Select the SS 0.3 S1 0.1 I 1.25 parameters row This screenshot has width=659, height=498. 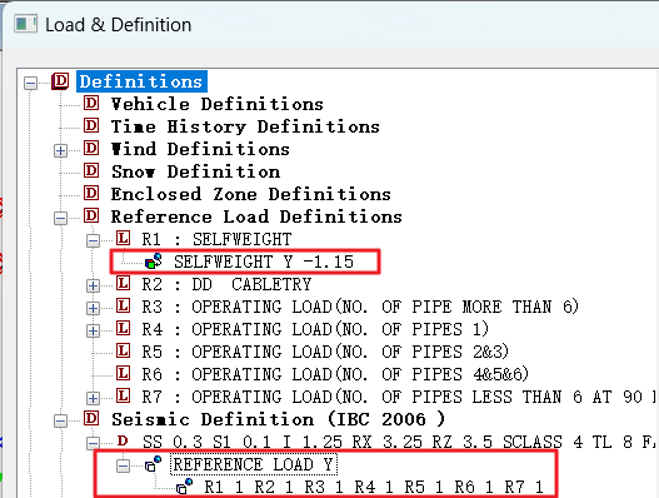coord(400,442)
